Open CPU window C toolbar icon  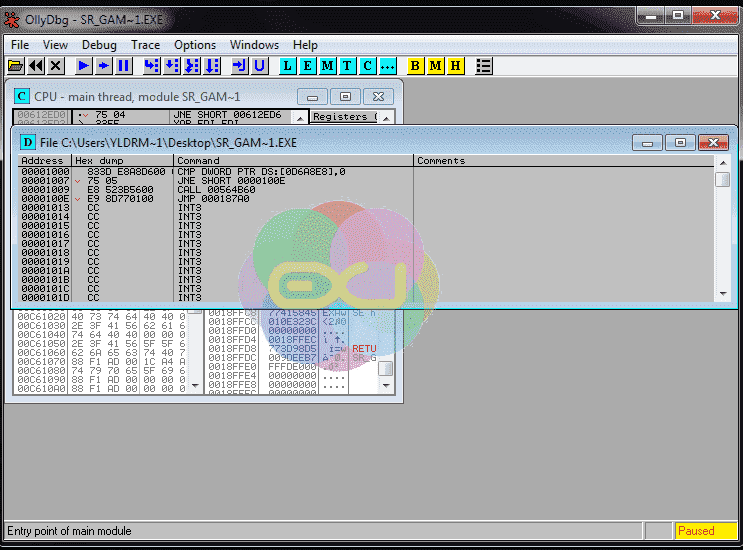coord(368,65)
